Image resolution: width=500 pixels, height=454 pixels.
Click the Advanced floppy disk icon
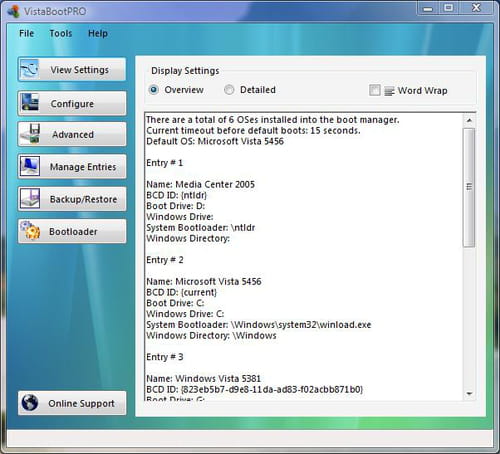[30, 134]
